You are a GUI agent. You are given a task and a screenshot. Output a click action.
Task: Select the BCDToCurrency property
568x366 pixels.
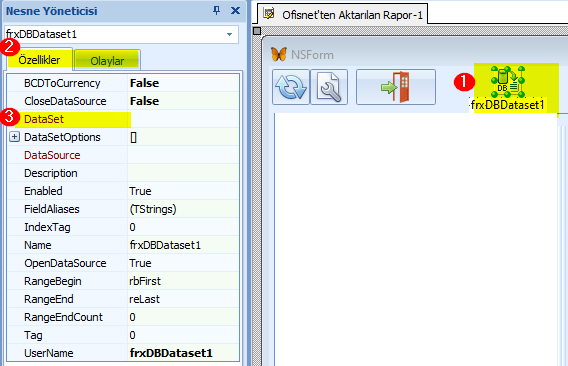[62, 83]
